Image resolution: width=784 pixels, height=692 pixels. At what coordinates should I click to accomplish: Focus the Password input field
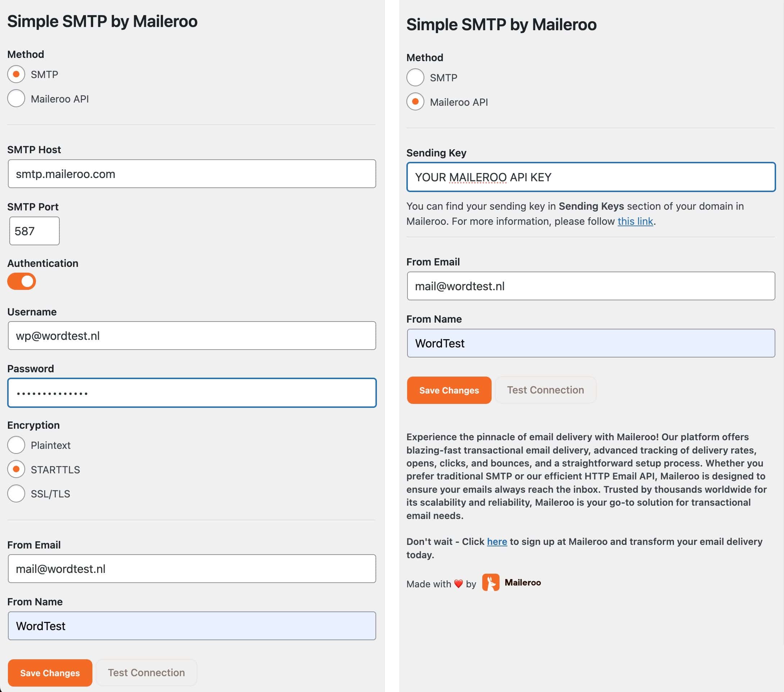(192, 393)
